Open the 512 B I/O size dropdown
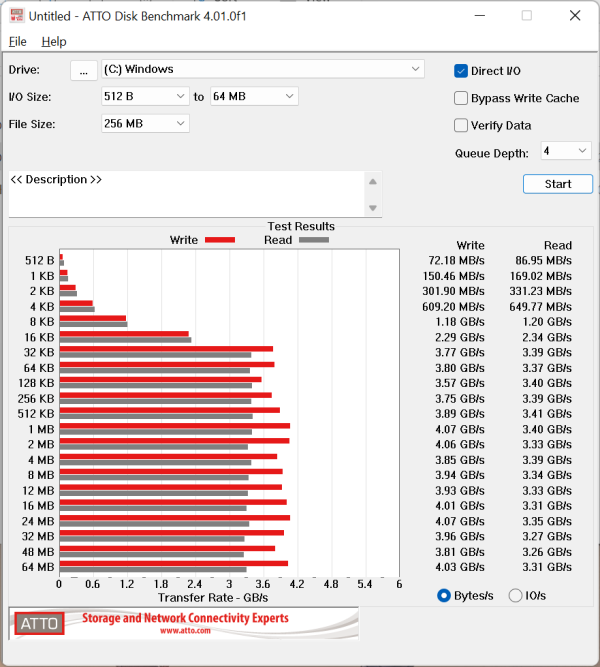This screenshot has width=600, height=667. click(145, 97)
